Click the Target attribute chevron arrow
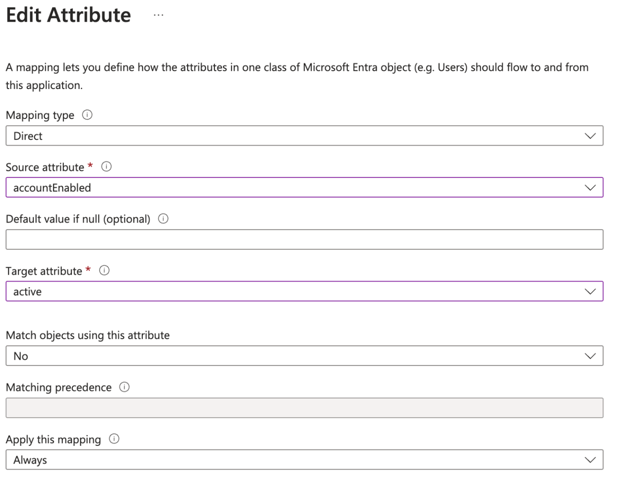The image size is (618, 487). (x=590, y=292)
